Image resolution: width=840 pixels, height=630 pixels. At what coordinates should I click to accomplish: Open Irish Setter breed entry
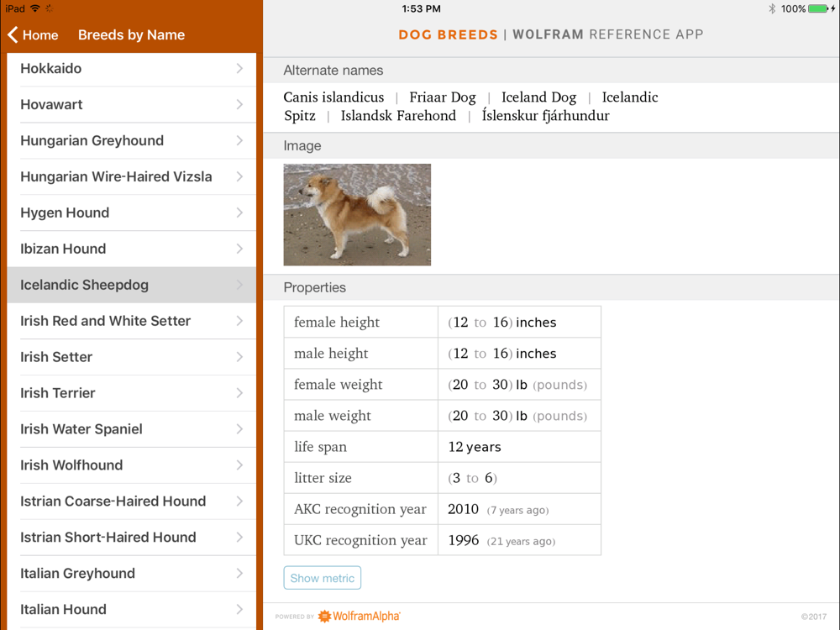pos(132,357)
